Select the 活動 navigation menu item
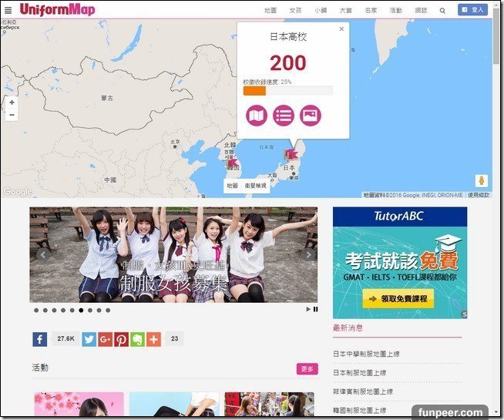 tap(395, 11)
